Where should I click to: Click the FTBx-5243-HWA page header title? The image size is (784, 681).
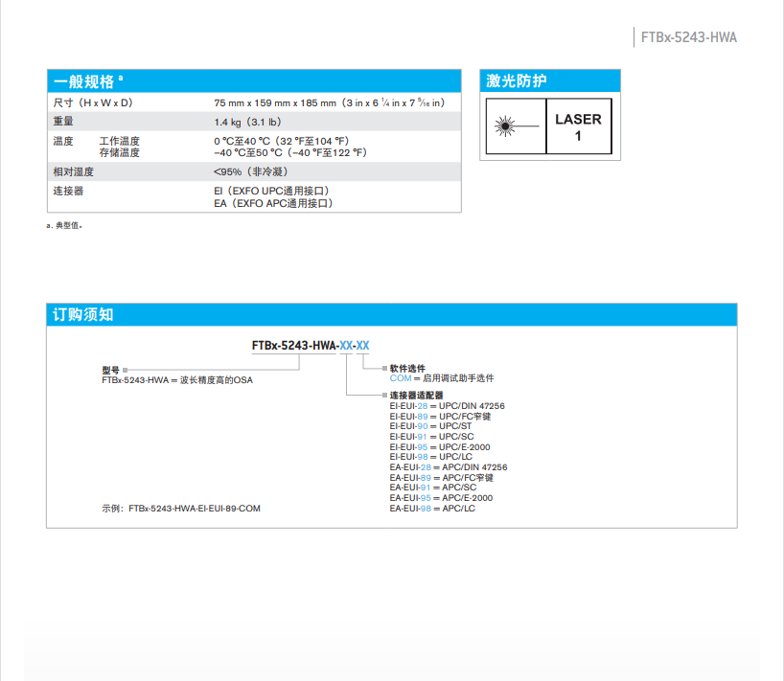(x=688, y=37)
